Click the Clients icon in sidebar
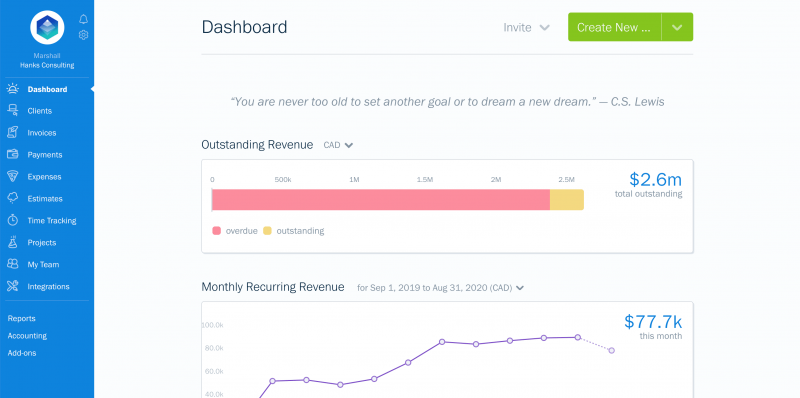 pos(13,111)
